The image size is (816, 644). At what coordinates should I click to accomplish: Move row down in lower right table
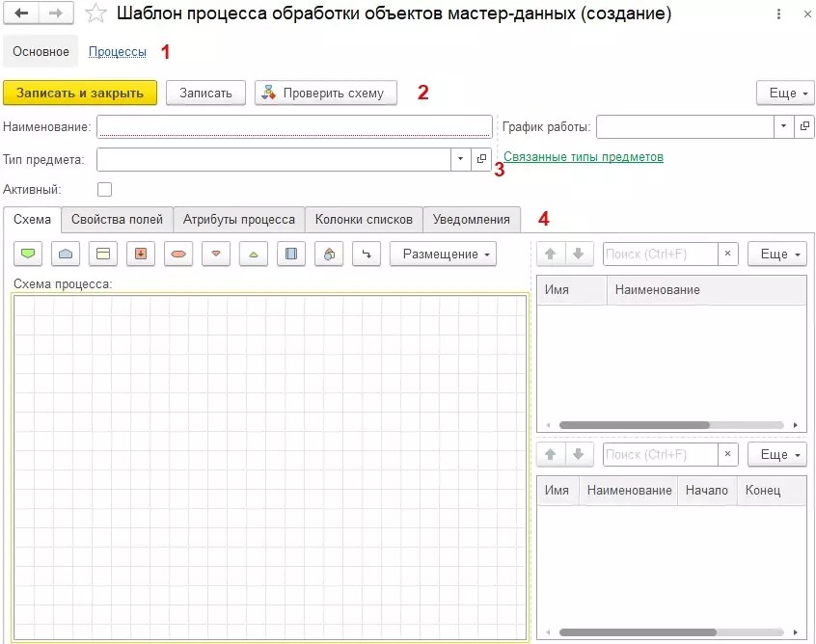click(x=579, y=454)
